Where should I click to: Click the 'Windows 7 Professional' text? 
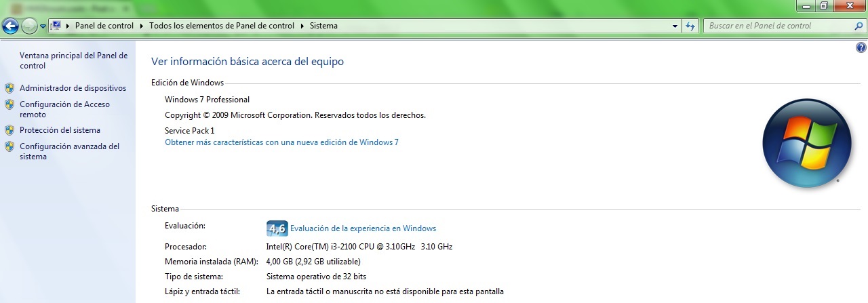click(207, 100)
